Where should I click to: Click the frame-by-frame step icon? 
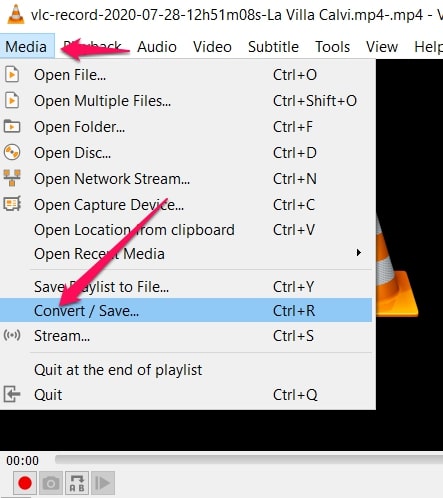coord(103,483)
